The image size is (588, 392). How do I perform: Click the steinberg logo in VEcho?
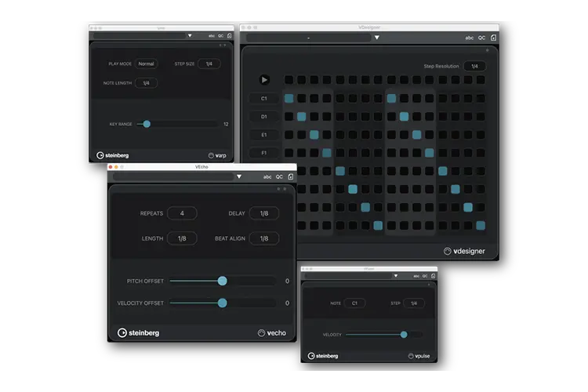pyautogui.click(x=138, y=332)
